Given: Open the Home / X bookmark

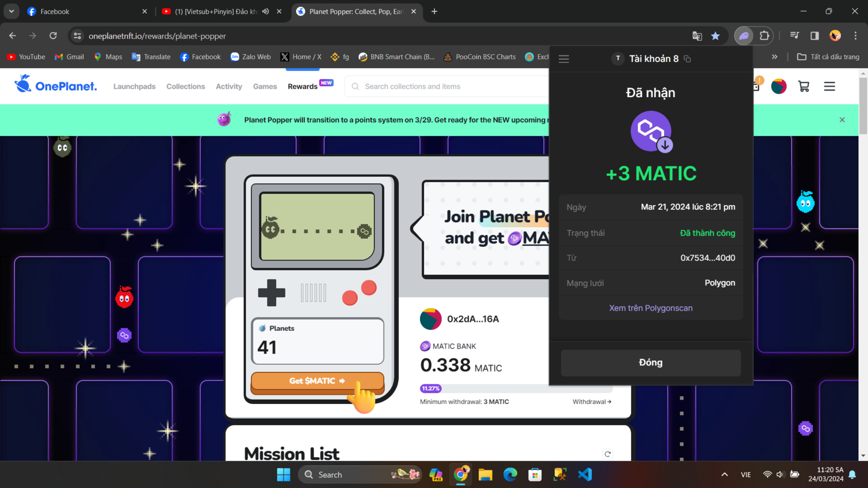Looking at the screenshot, I should click(301, 57).
